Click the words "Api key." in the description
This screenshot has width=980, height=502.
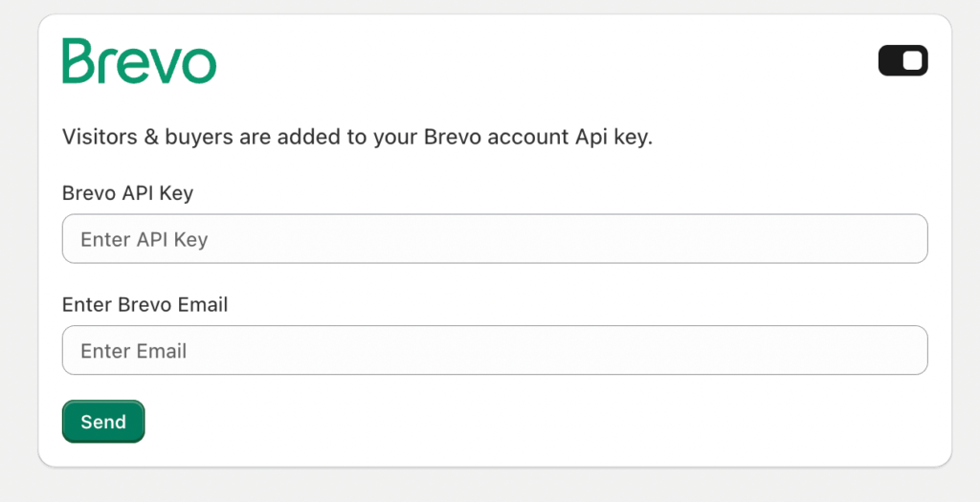click(613, 138)
